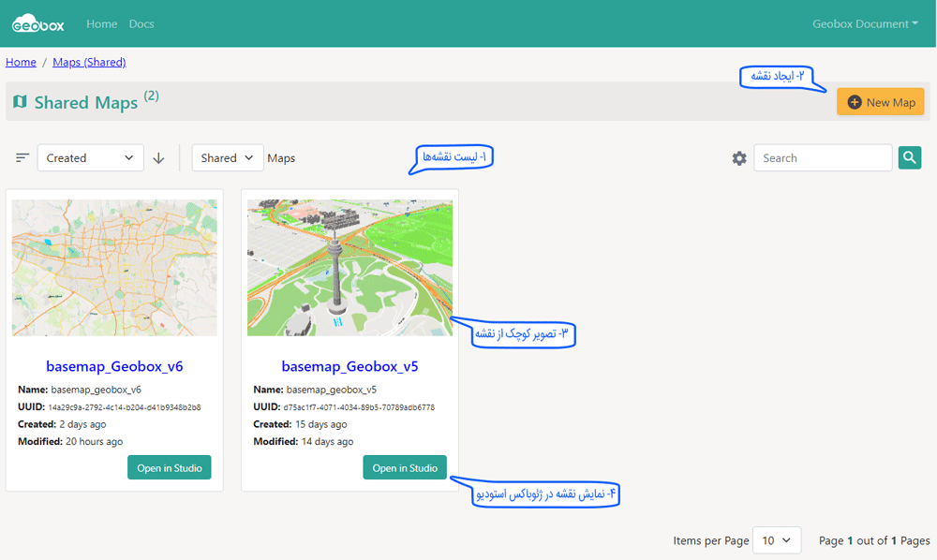Focus the Search input field
This screenshot has height=560, width=937.
[x=822, y=158]
